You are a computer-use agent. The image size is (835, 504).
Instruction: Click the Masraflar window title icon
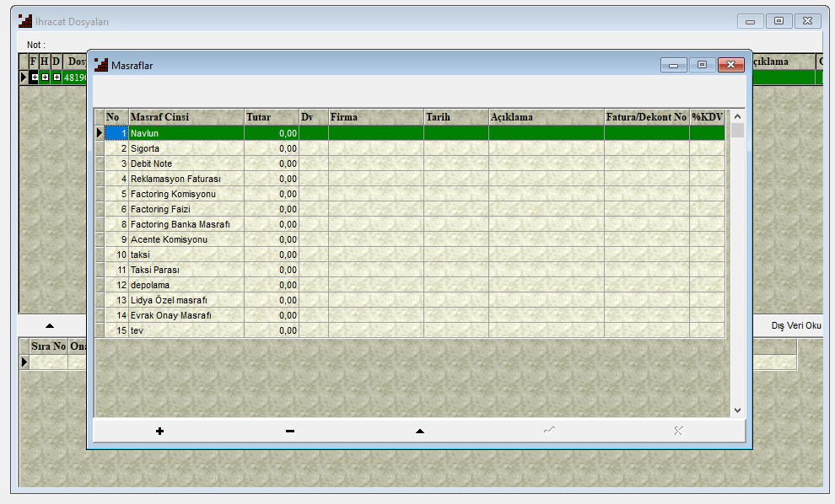[x=101, y=65]
